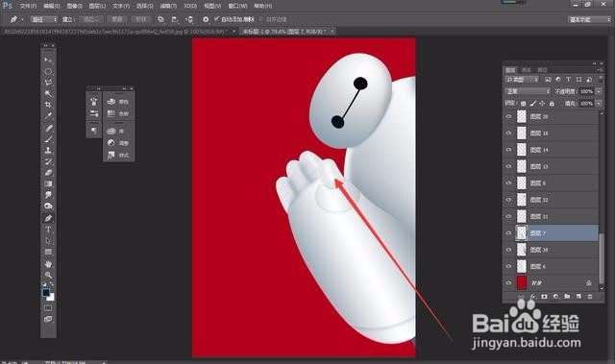The height and width of the screenshot is (364, 615).
Task: Open the 文件(F) menu
Action: [x=28, y=6]
